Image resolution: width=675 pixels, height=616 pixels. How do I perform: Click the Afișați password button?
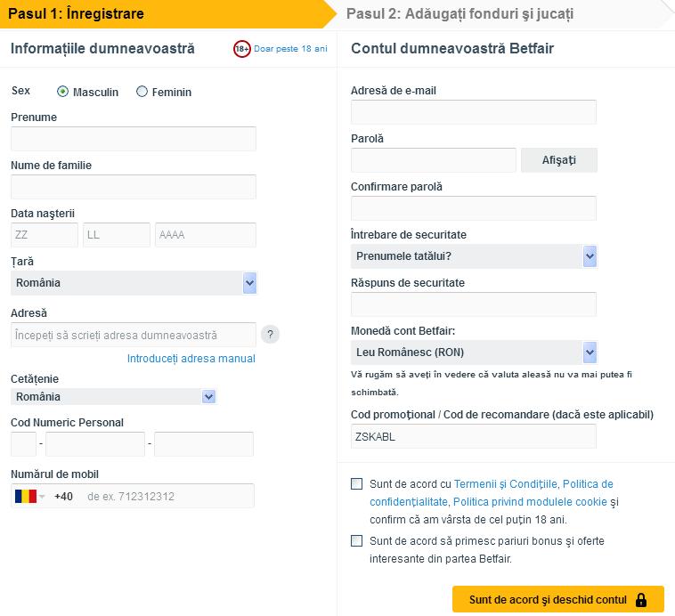click(x=558, y=160)
